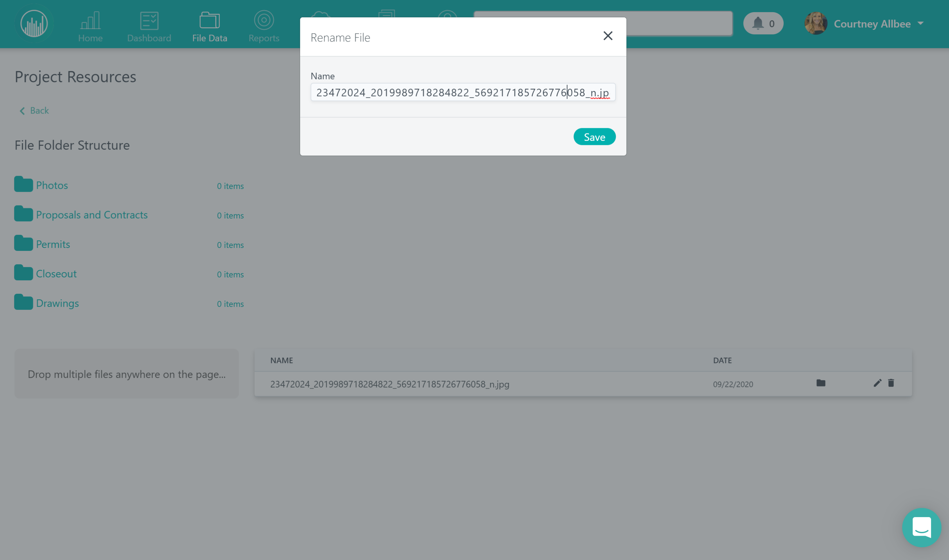Open the chat widget bubble
The height and width of the screenshot is (560, 949).
tap(922, 528)
